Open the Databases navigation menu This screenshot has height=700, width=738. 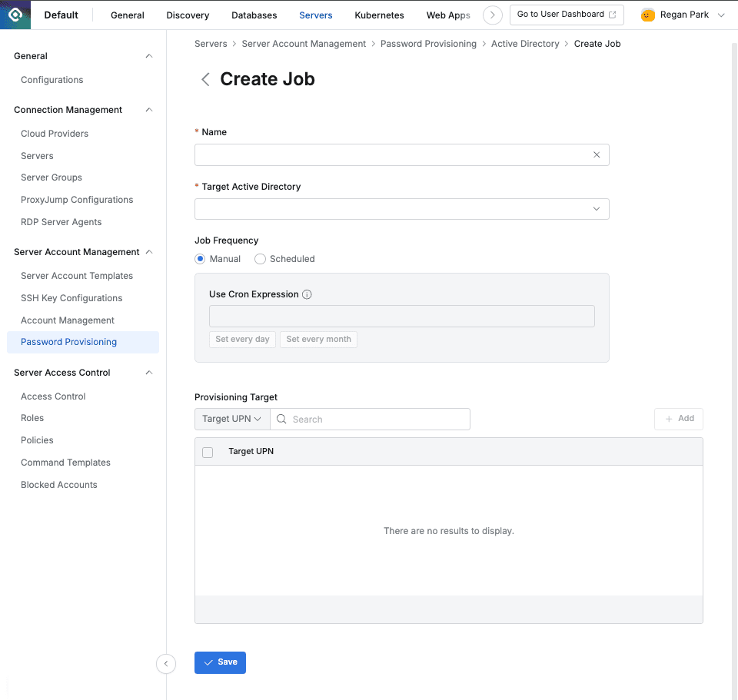(x=254, y=15)
